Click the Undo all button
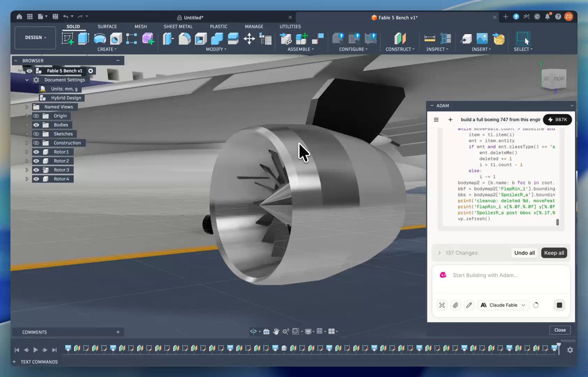 point(524,253)
